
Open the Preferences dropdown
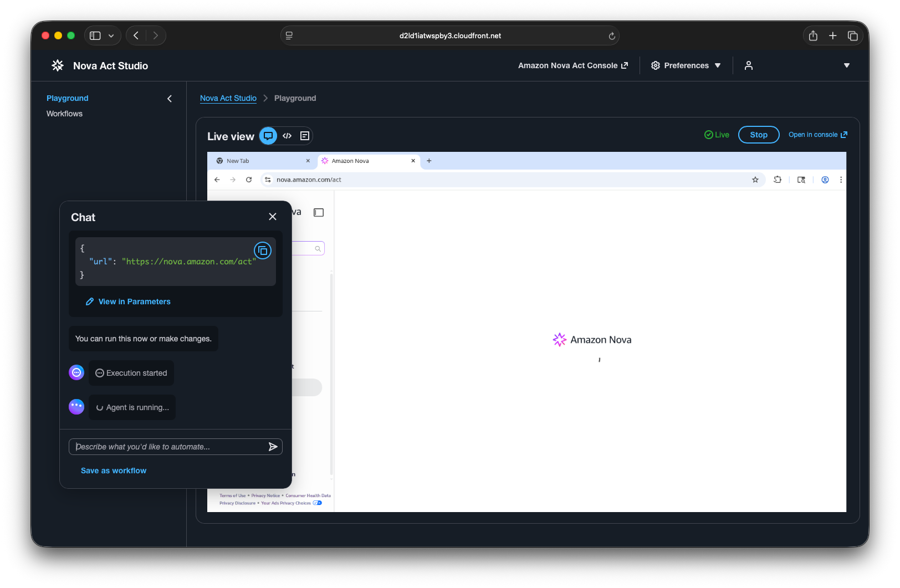pyautogui.click(x=686, y=65)
